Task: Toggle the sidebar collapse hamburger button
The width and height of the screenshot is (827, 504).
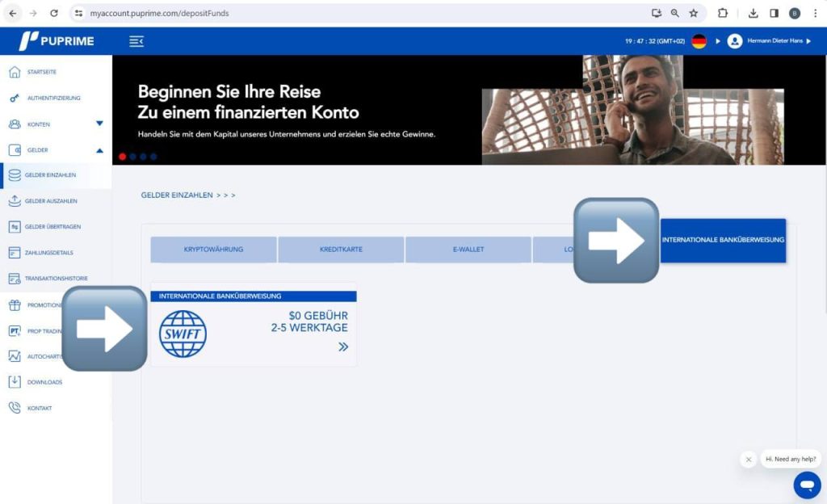Action: 136,41
